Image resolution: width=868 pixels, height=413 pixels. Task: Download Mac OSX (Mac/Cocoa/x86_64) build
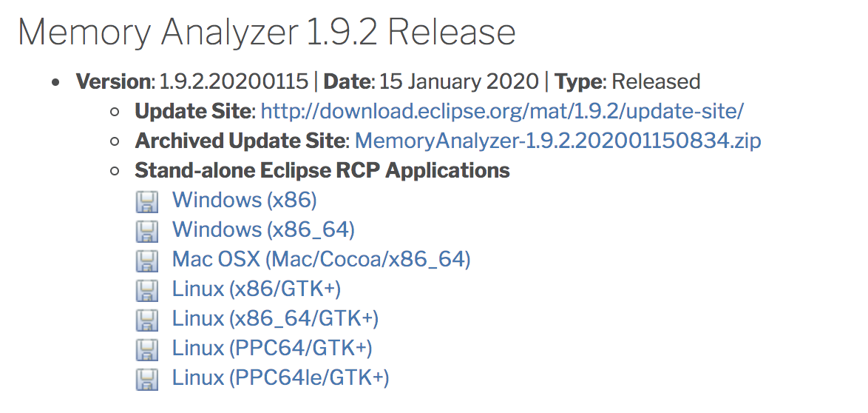pos(321,260)
